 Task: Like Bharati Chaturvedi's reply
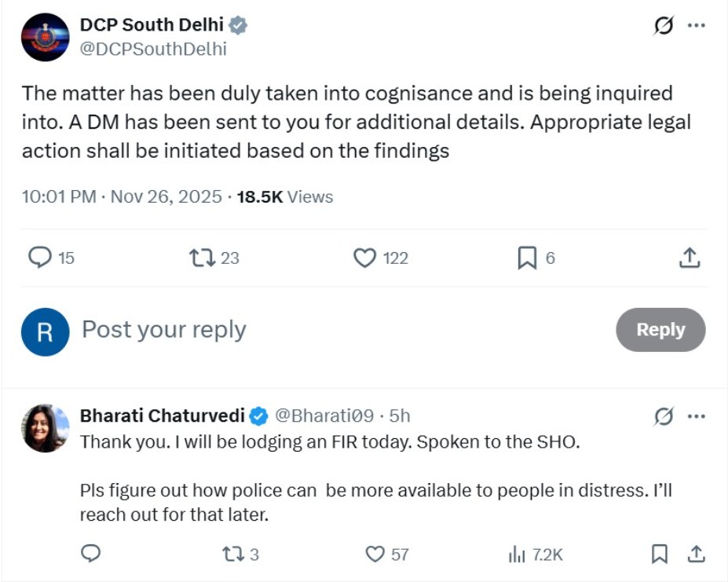point(375,554)
